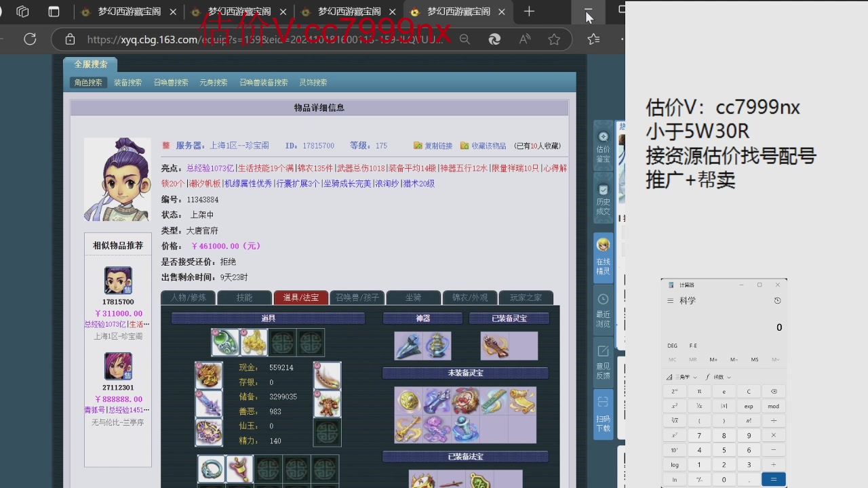
Task: Switch to the 角色搜索 tab
Action: tap(88, 82)
